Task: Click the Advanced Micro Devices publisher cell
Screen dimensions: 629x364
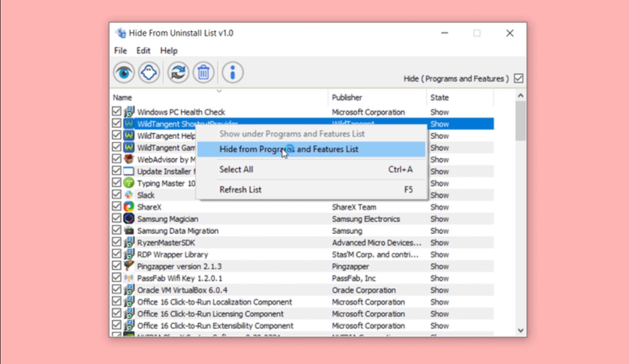Action: point(377,242)
